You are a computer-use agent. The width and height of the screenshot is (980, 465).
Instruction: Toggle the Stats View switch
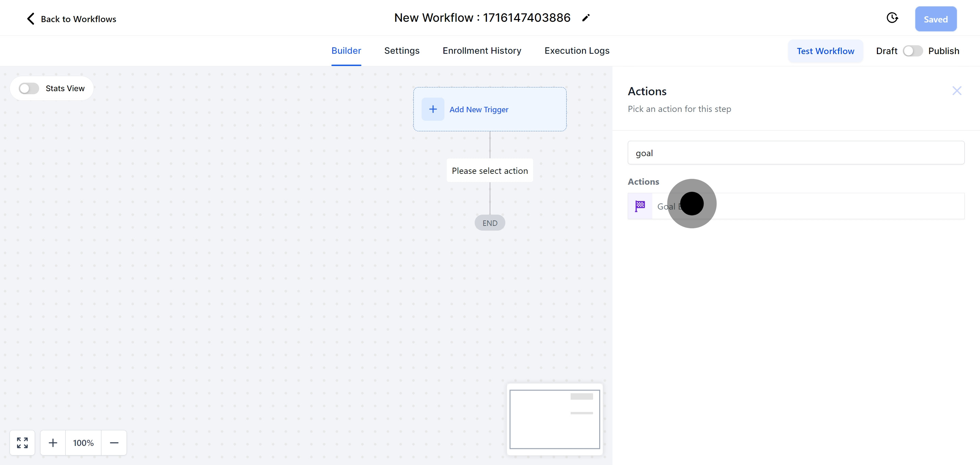pos(29,88)
